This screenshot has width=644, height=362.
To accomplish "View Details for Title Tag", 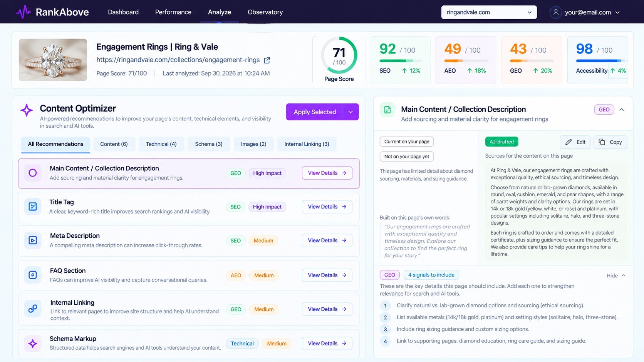I will click(327, 207).
